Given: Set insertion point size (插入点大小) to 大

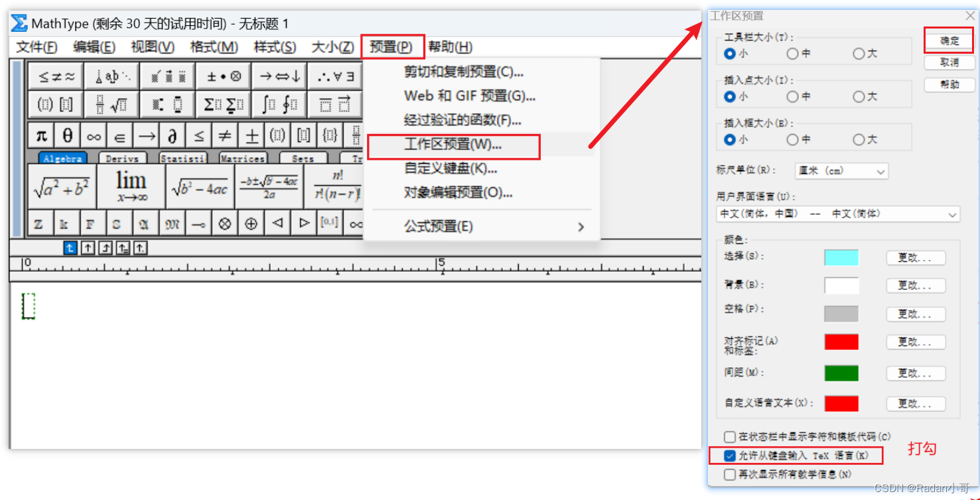Looking at the screenshot, I should tap(865, 96).
